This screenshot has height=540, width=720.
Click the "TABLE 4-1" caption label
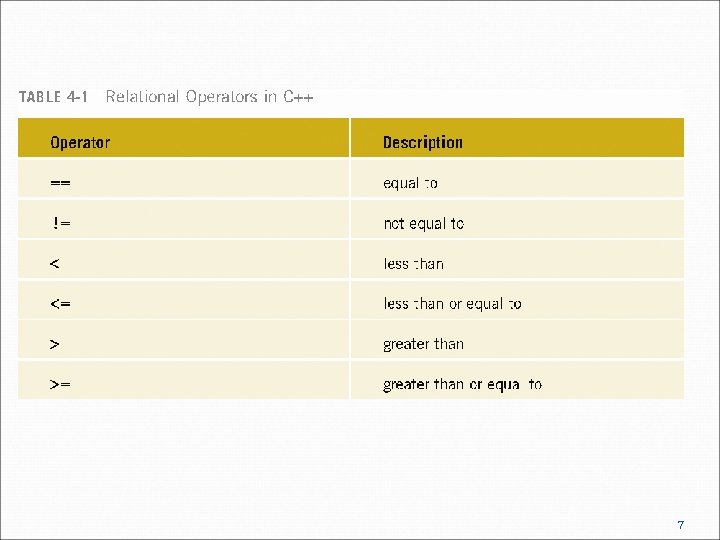click(53, 97)
